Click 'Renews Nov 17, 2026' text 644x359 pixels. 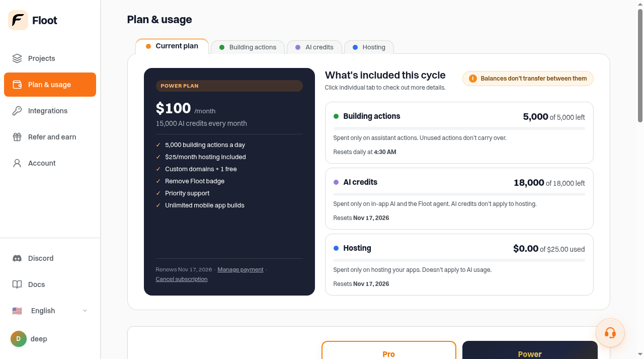tap(184, 269)
